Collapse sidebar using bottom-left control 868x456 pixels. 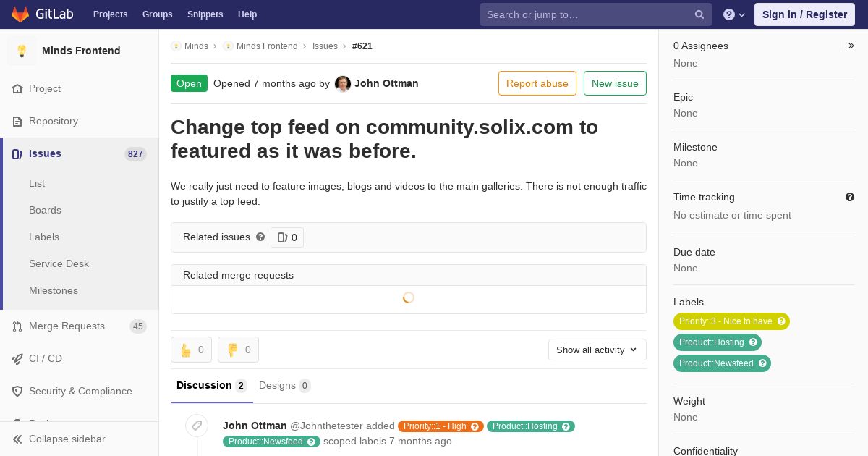[x=59, y=439]
